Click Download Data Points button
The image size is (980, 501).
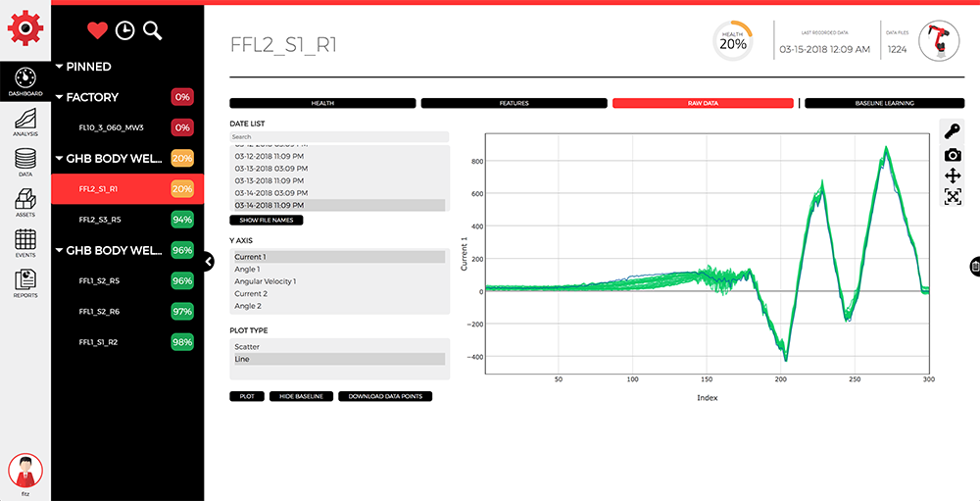pyautogui.click(x=384, y=397)
